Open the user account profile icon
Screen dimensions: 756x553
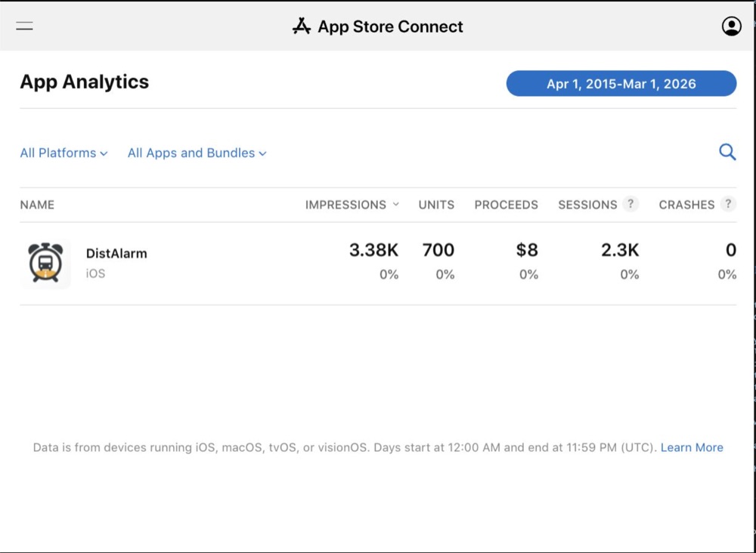tap(731, 26)
